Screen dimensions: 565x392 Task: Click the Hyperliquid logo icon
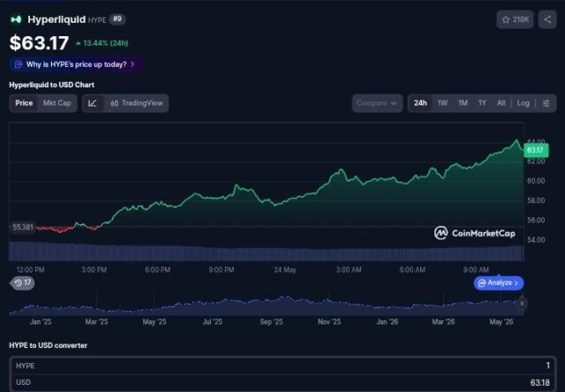pyautogui.click(x=16, y=19)
